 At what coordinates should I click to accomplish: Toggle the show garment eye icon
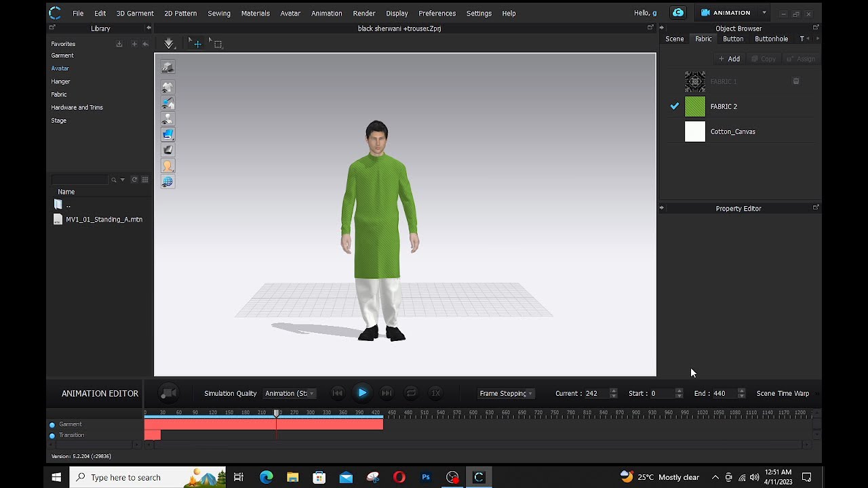167,87
